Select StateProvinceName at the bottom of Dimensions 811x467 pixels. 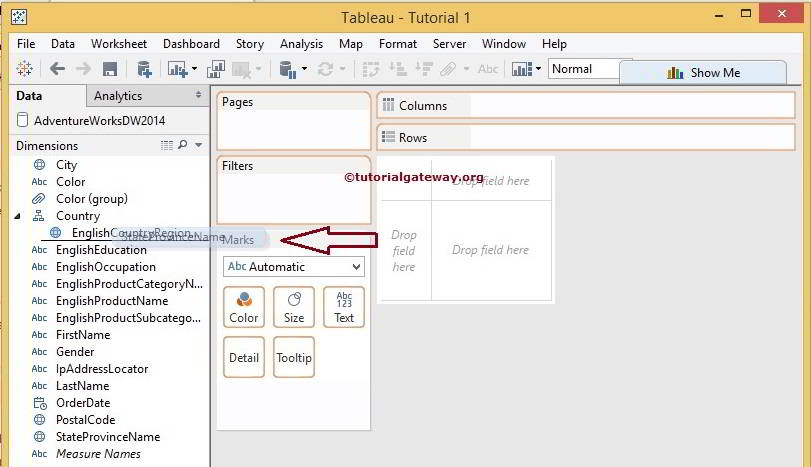click(108, 437)
